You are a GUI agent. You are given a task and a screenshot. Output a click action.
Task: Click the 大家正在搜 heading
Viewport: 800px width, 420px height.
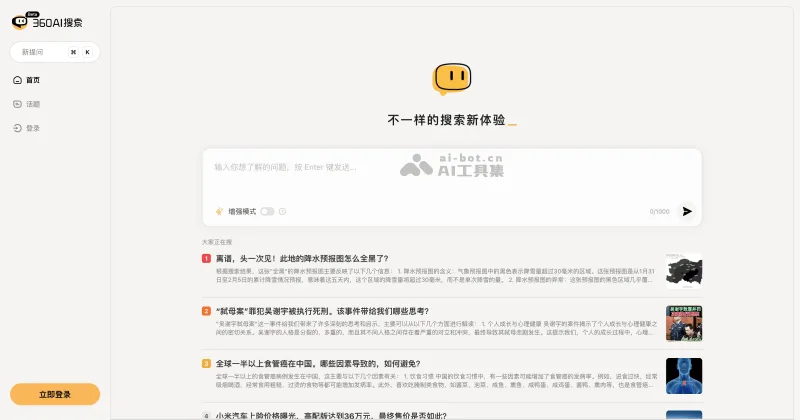pos(217,242)
